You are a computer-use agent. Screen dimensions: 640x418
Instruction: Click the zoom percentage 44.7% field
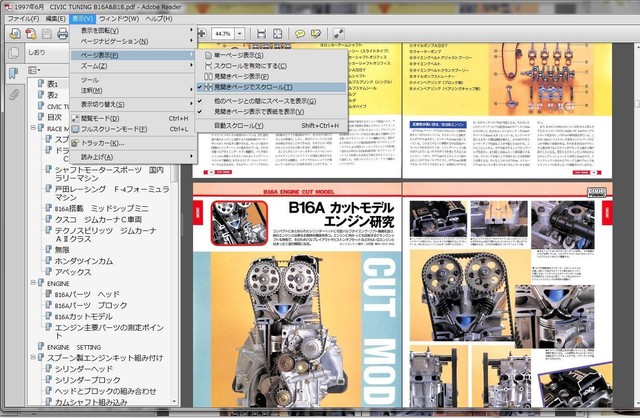point(222,33)
